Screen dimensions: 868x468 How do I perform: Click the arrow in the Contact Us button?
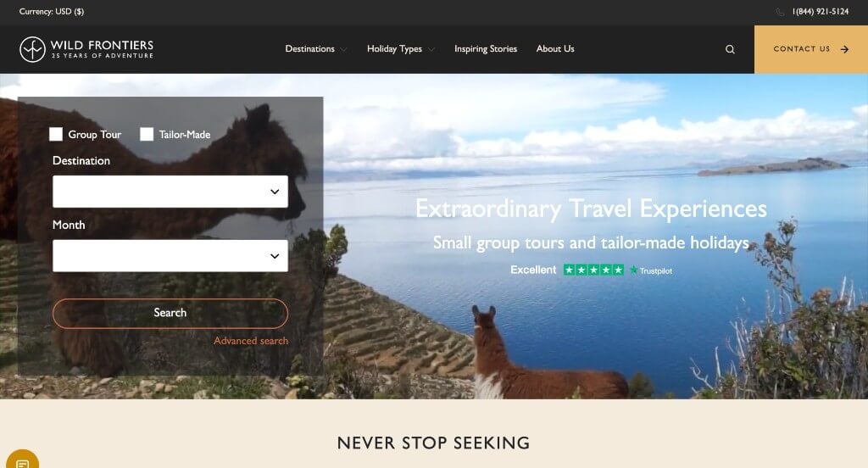coord(844,49)
